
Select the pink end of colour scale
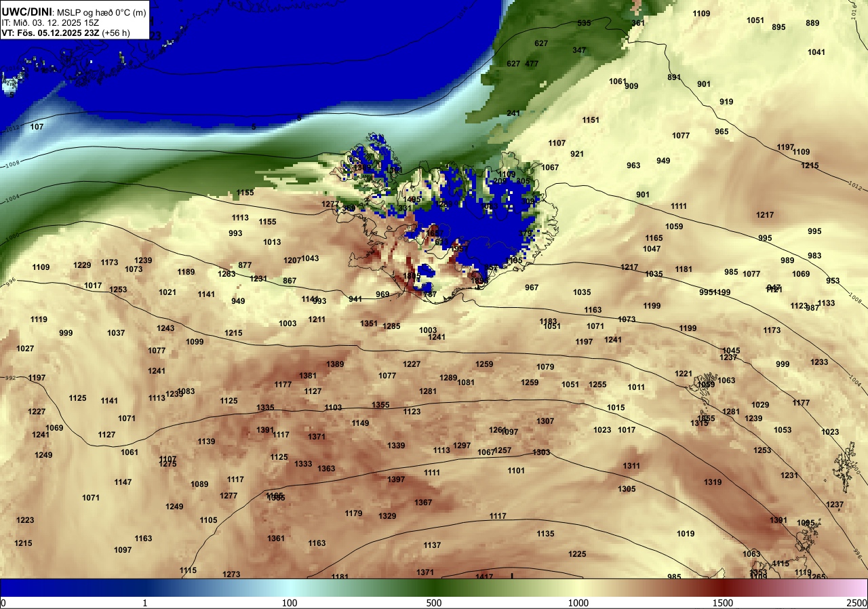(854, 587)
